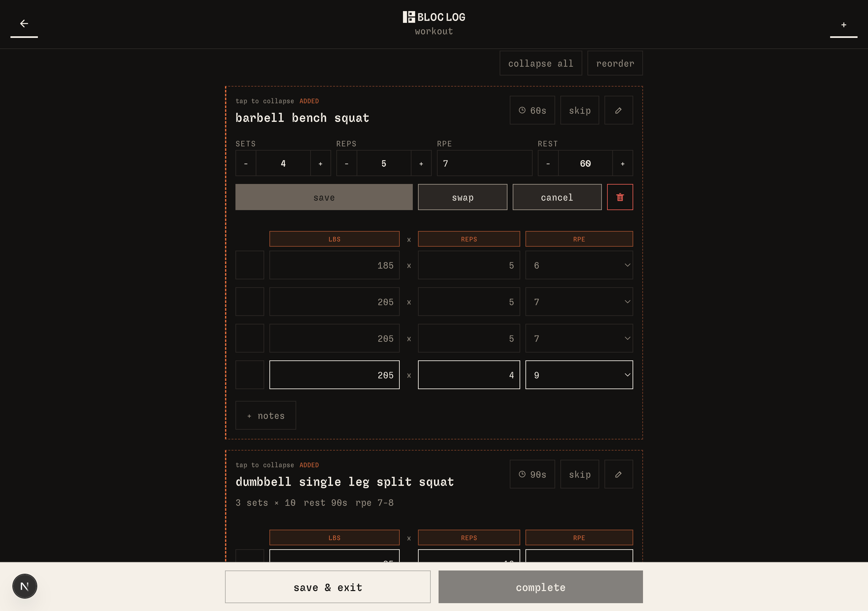The height and width of the screenshot is (611, 868).
Task: Start the 90s rest timer
Action: tap(532, 474)
